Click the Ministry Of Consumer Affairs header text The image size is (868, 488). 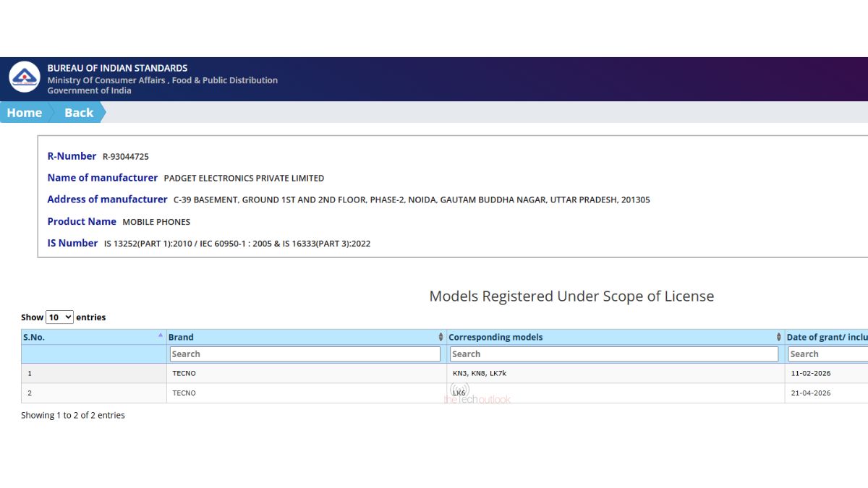click(x=163, y=80)
